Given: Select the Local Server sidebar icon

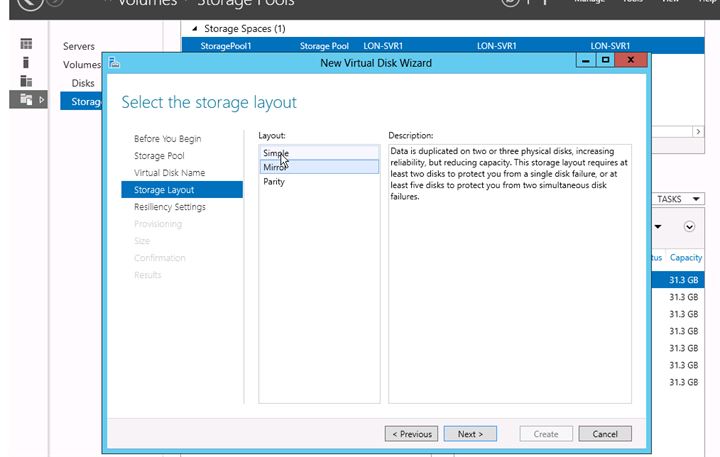Looking at the screenshot, I should pyautogui.click(x=26, y=62).
